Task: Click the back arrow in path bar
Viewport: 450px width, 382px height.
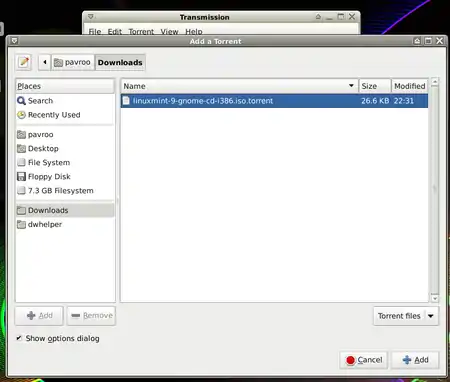Action: coord(44,62)
